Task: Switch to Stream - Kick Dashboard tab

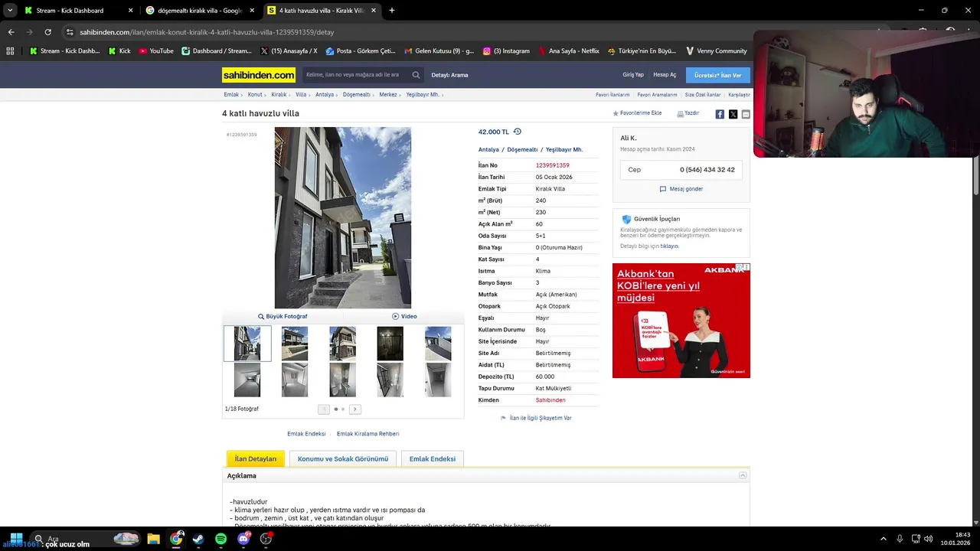Action: point(80,11)
